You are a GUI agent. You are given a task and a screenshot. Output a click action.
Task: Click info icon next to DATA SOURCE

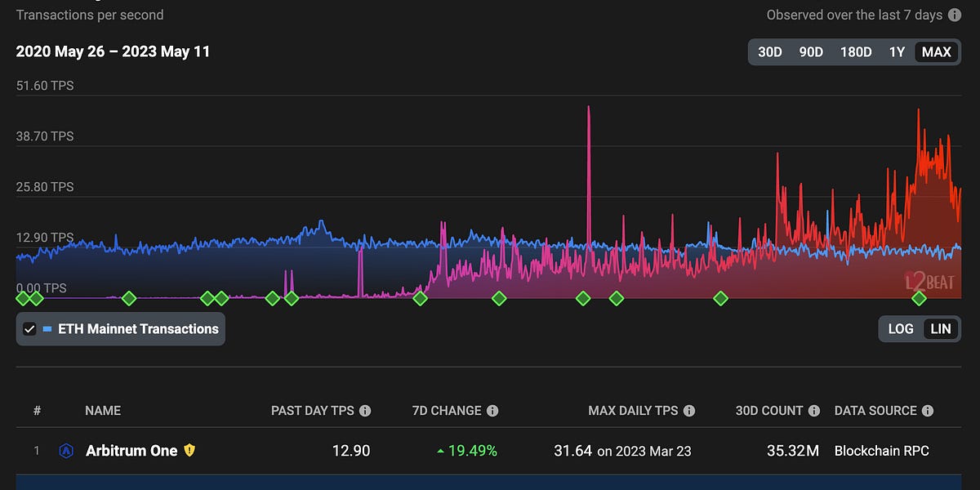pyautogui.click(x=928, y=411)
